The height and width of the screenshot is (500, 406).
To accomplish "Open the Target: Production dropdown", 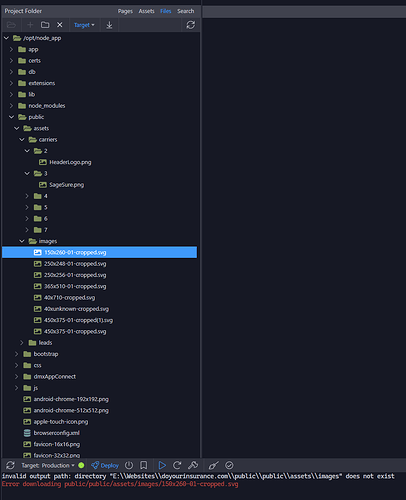I will click(x=48, y=465).
